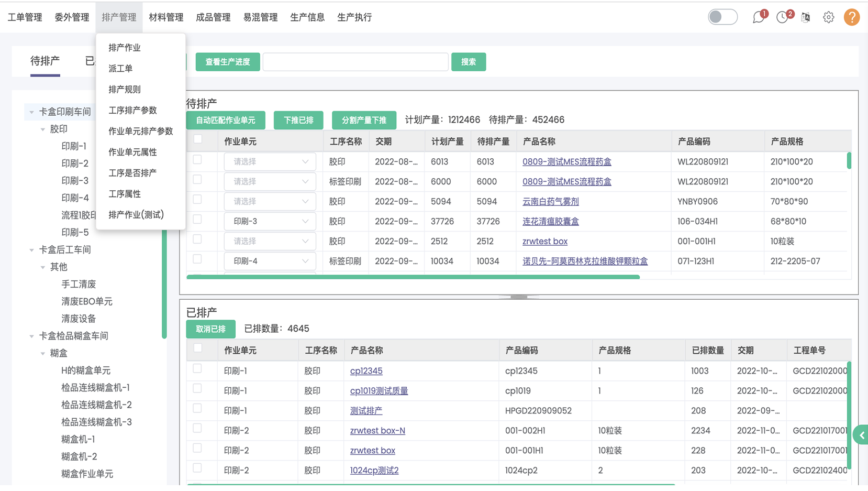Open the 材料管理 menu

point(166,17)
